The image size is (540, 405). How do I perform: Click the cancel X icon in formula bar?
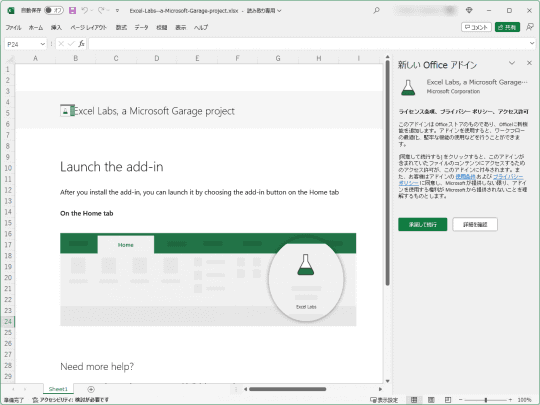coord(61,44)
